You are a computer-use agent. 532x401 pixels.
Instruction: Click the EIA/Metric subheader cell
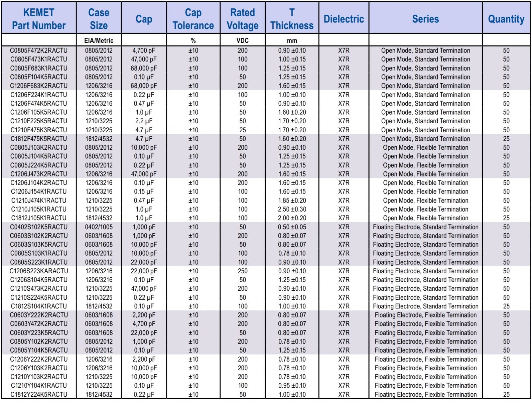(99, 40)
